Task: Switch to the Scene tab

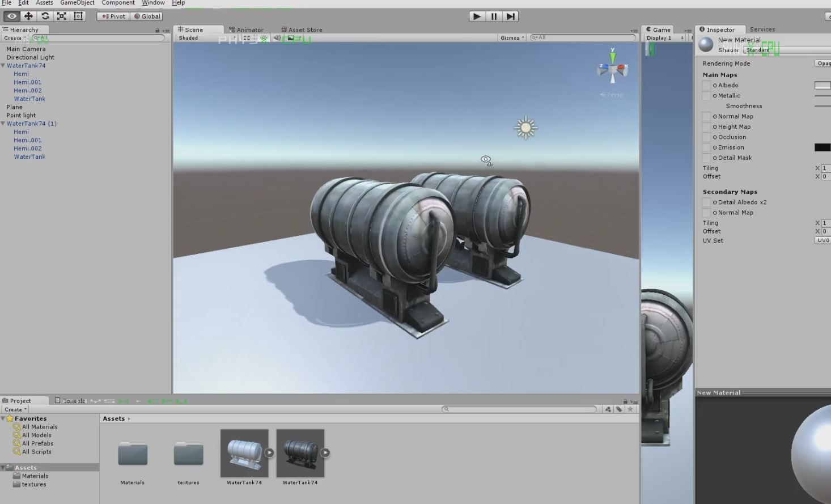Action: click(x=198, y=29)
